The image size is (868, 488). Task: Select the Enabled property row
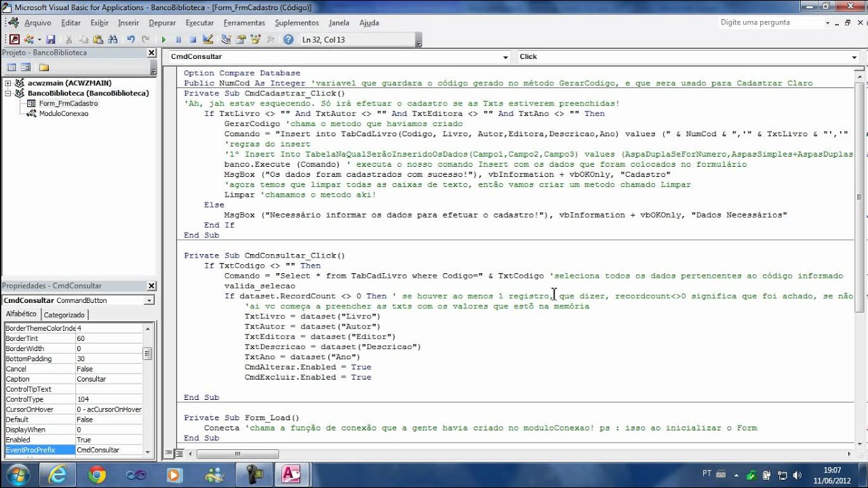coord(73,440)
